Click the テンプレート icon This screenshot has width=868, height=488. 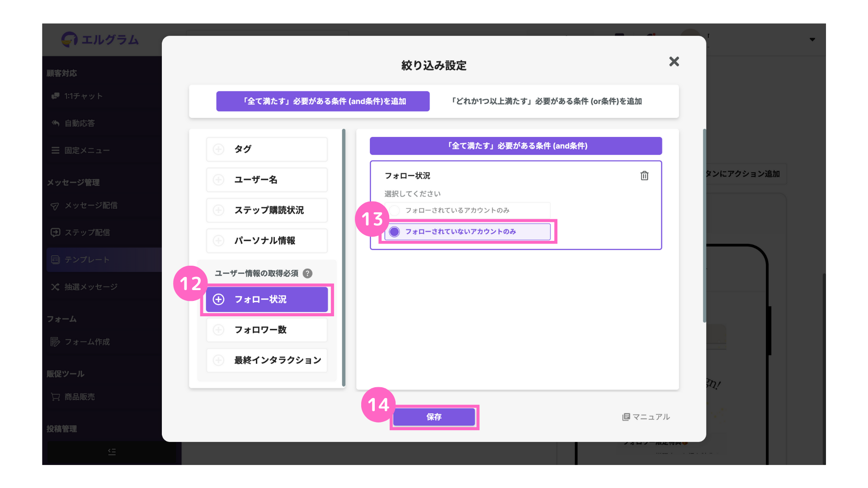[x=55, y=260]
